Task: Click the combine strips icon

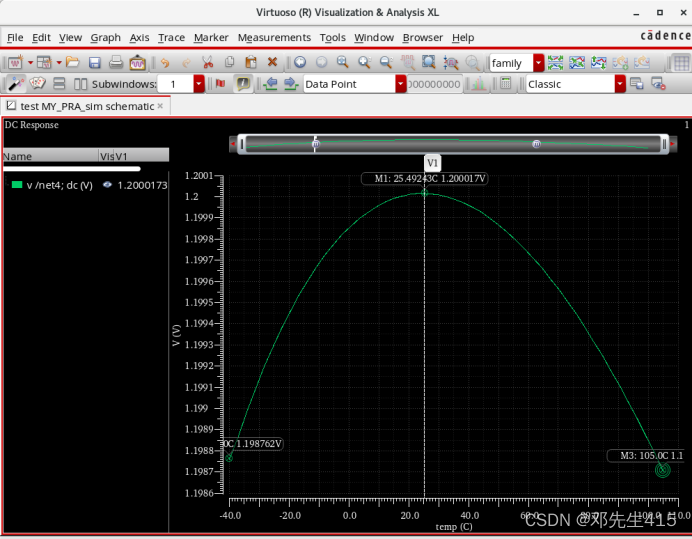Action: [x=577, y=63]
